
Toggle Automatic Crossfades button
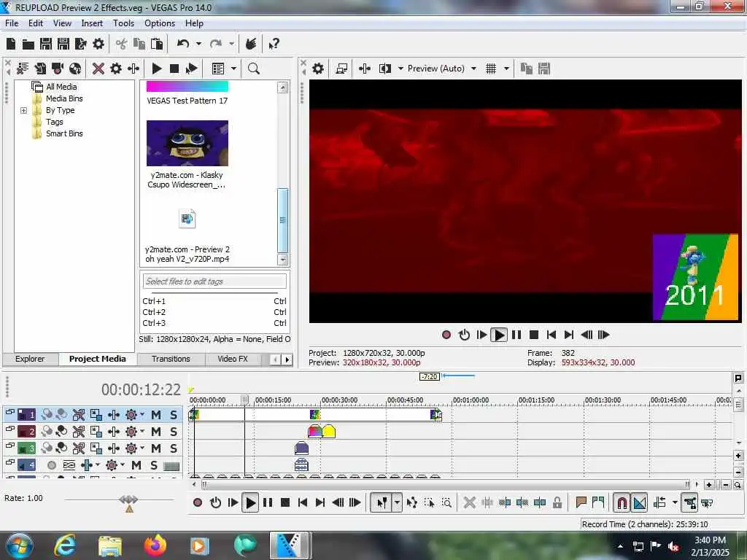(639, 502)
